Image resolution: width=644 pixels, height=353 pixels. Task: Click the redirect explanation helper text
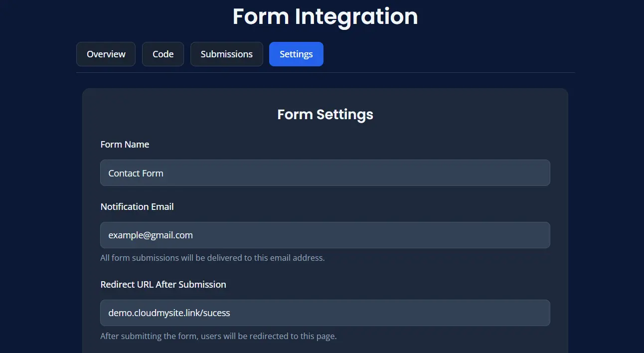tap(218, 336)
